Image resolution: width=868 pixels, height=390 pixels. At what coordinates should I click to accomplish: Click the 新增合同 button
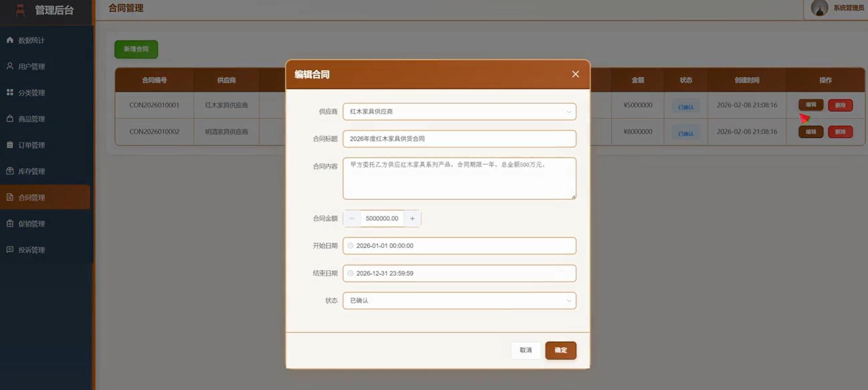(136, 49)
